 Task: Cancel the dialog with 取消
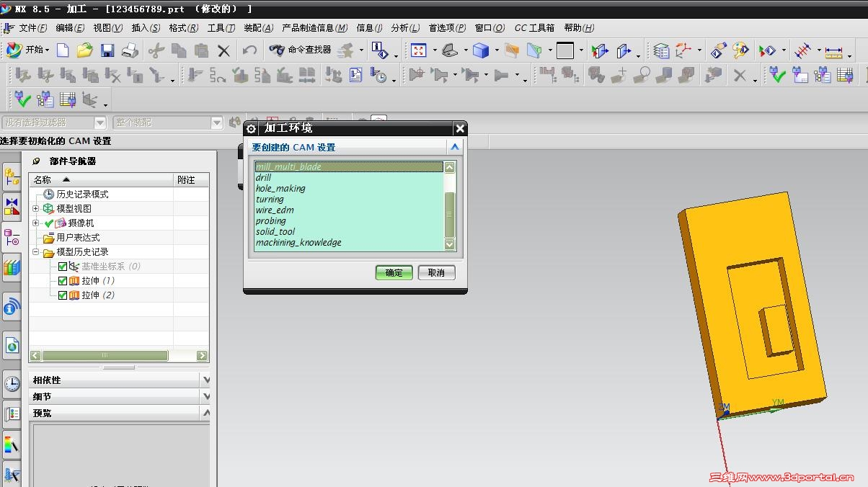(436, 273)
